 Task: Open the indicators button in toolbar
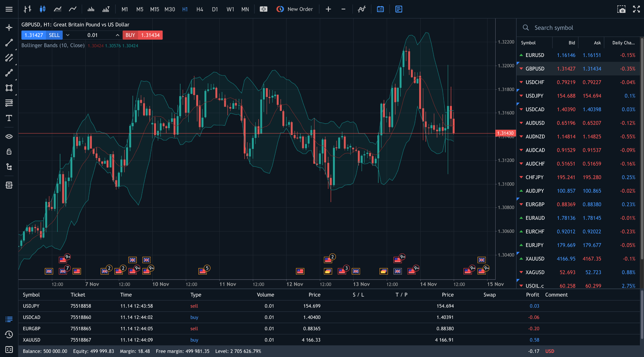[x=362, y=9]
